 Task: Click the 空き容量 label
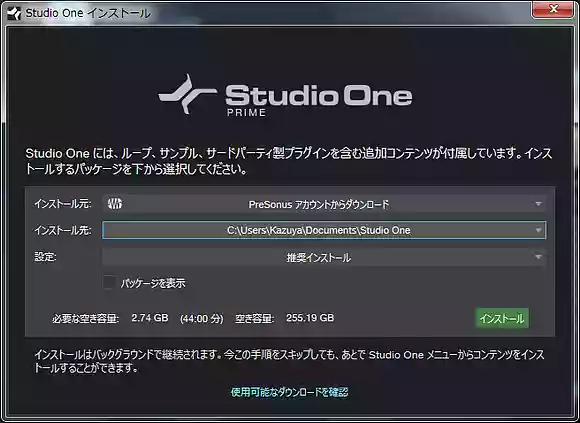click(254, 318)
